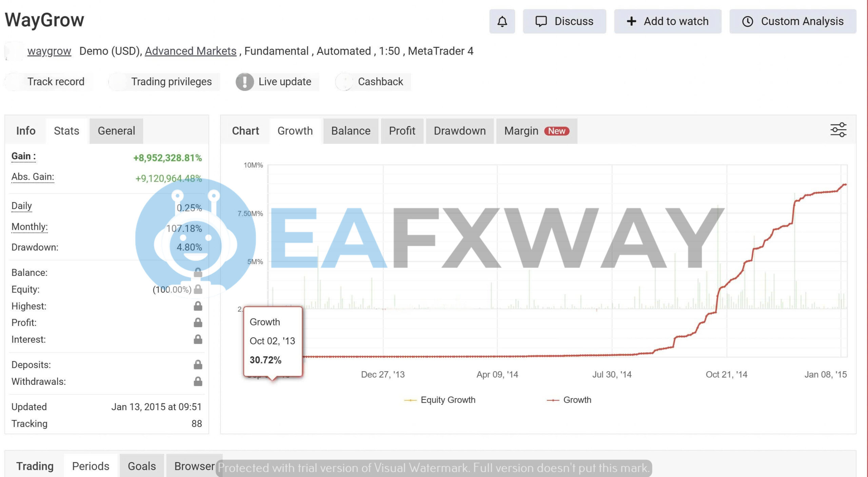
Task: Click the Balance lock icon
Action: point(198,272)
